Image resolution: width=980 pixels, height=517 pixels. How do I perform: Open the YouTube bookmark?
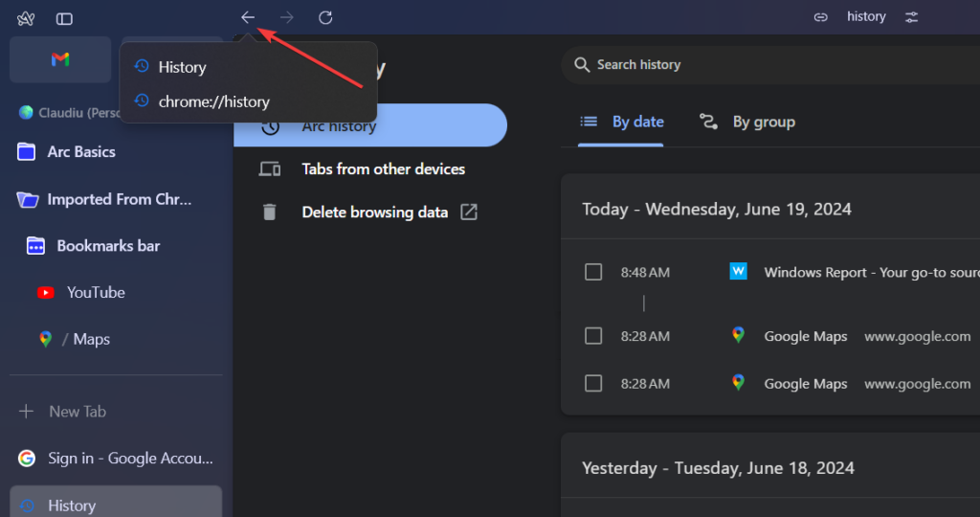point(95,292)
